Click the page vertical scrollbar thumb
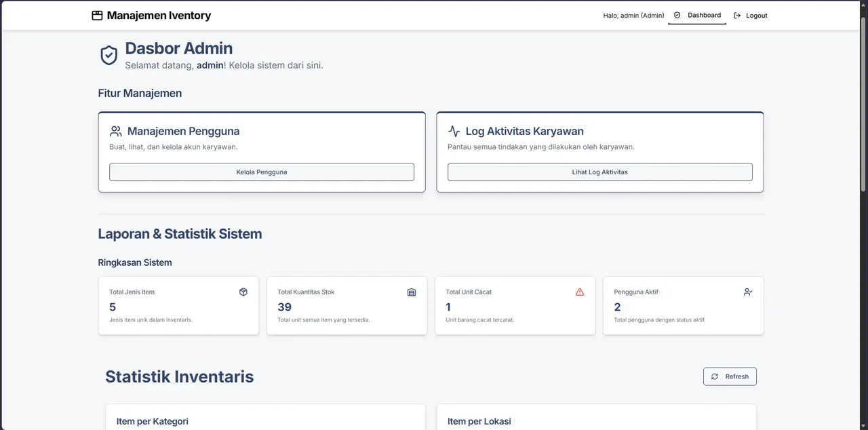This screenshot has height=430, width=868. pos(864,105)
